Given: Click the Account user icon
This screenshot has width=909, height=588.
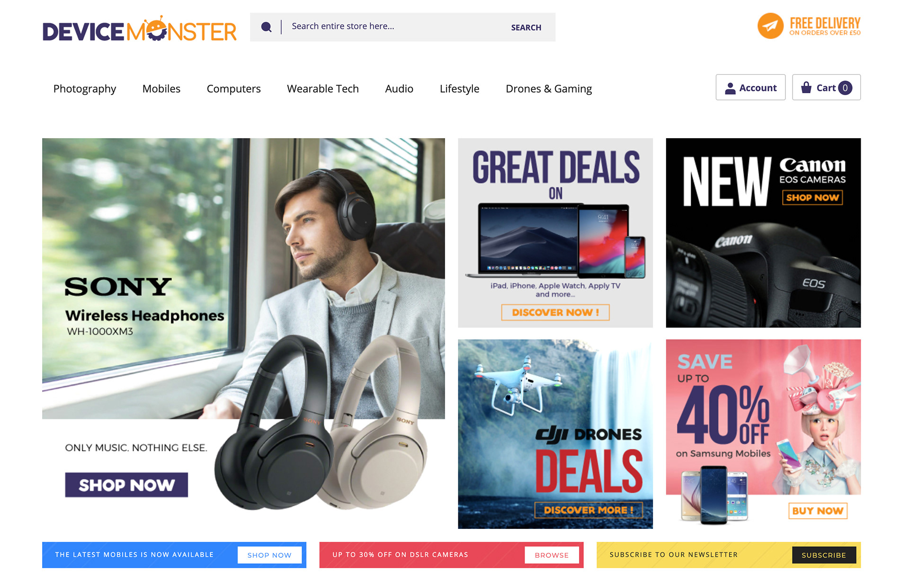Looking at the screenshot, I should pos(730,88).
